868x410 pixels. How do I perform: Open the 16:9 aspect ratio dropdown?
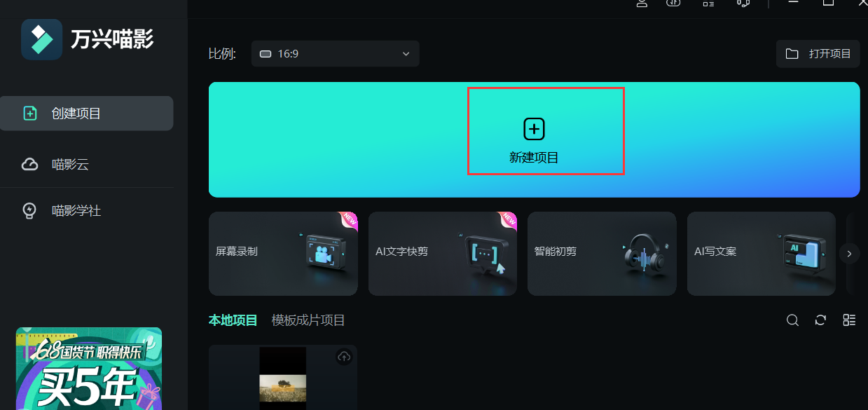click(335, 53)
